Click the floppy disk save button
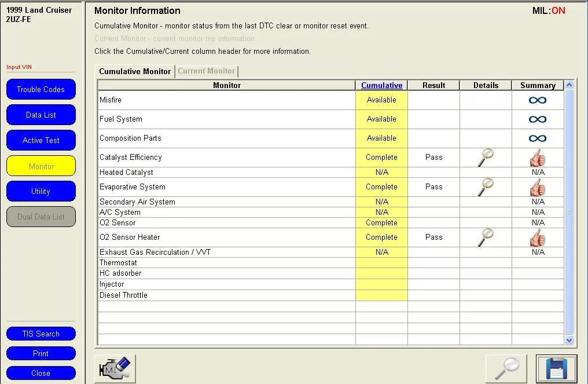The height and width of the screenshot is (384, 588). (557, 368)
